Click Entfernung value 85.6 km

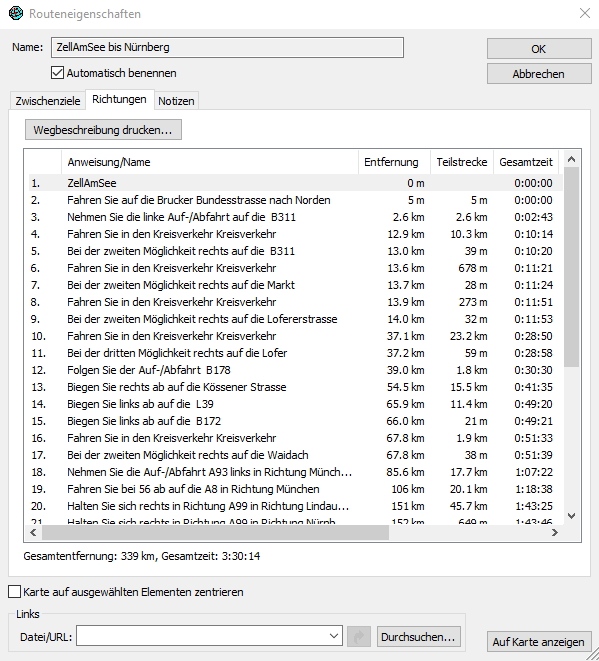tap(405, 472)
